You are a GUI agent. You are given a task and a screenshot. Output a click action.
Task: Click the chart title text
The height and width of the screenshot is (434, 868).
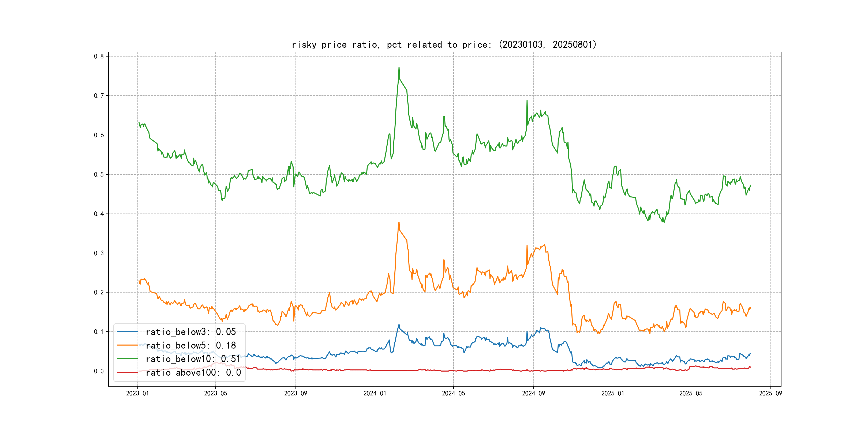(444, 44)
